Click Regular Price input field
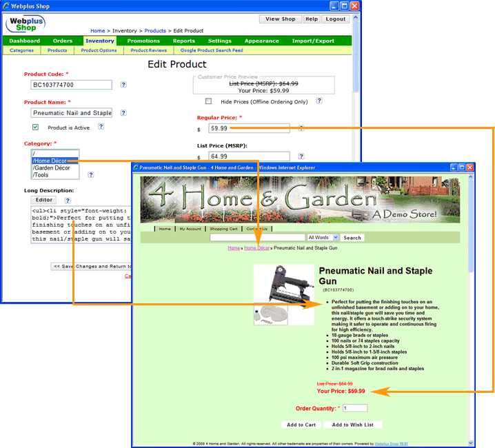This screenshot has width=495, height=448. pyautogui.click(x=249, y=128)
